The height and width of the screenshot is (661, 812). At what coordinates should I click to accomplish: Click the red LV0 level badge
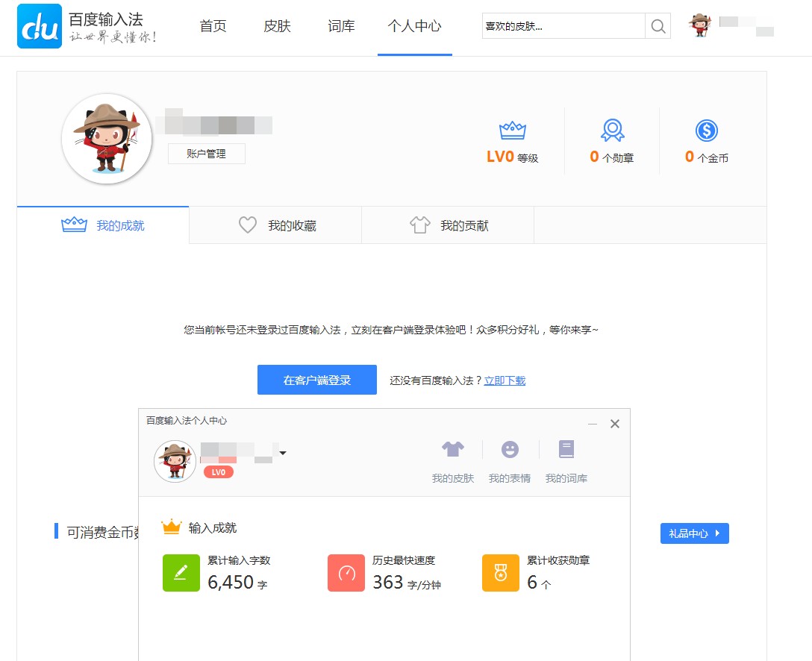pyautogui.click(x=219, y=472)
